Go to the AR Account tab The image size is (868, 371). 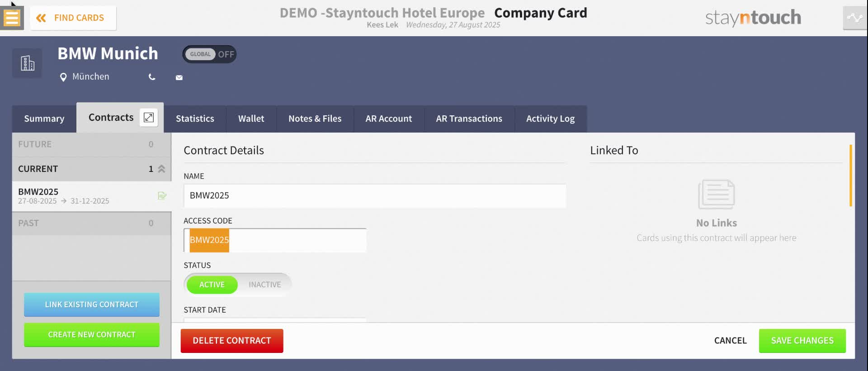pos(389,119)
